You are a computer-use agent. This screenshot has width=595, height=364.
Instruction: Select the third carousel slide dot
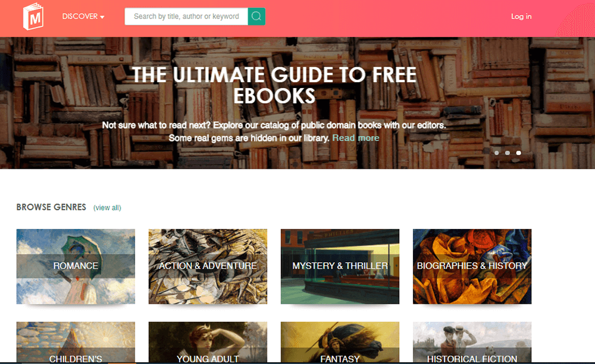[518, 153]
